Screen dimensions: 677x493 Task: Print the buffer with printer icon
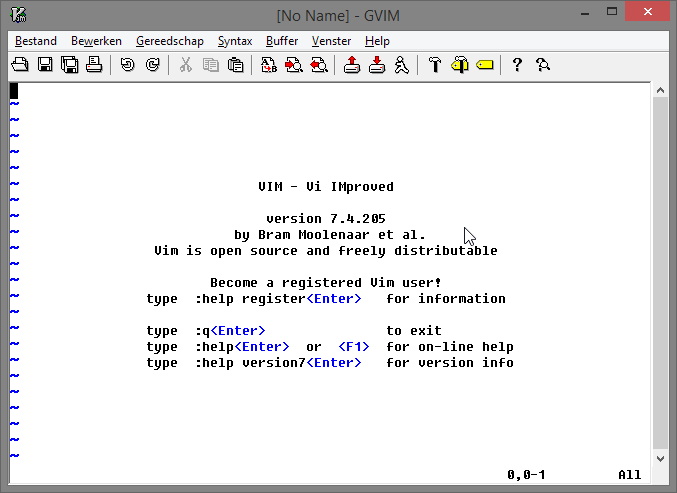click(x=94, y=65)
